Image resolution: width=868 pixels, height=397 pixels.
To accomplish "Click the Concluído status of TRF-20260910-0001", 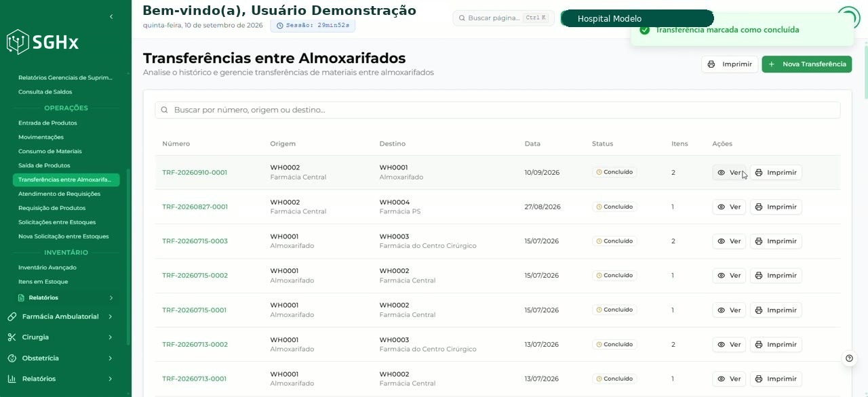I will [x=614, y=172].
